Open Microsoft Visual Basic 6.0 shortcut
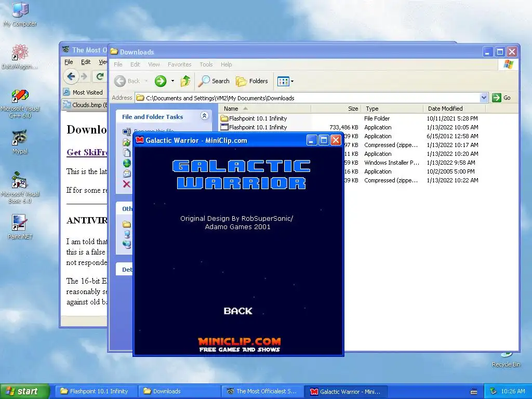This screenshot has width=532, height=399. (20, 187)
